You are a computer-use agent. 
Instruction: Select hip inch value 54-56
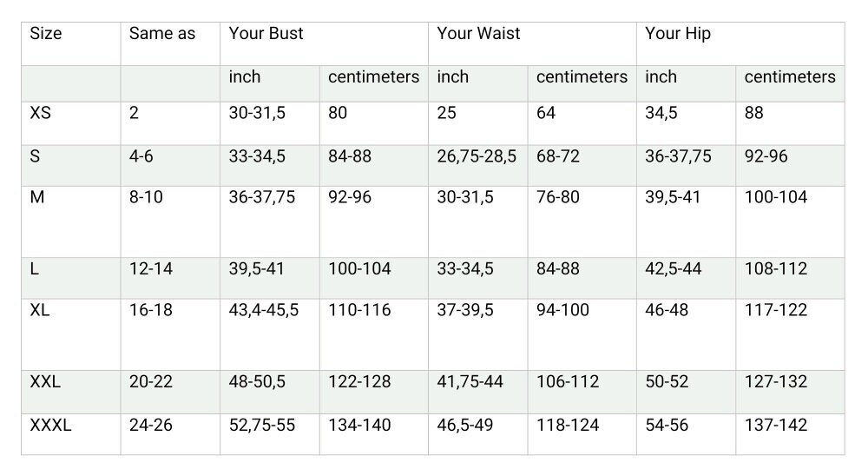[x=667, y=425]
